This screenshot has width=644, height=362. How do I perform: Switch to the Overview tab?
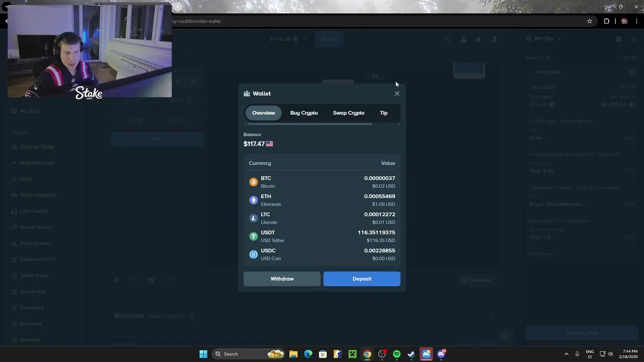pyautogui.click(x=264, y=113)
